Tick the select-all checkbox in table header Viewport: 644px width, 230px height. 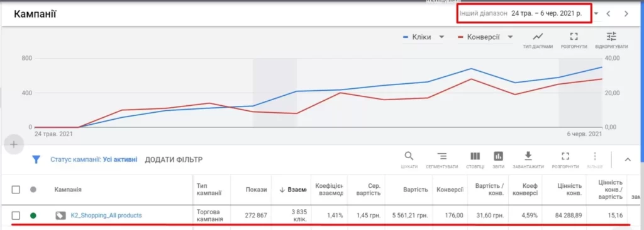point(16,190)
